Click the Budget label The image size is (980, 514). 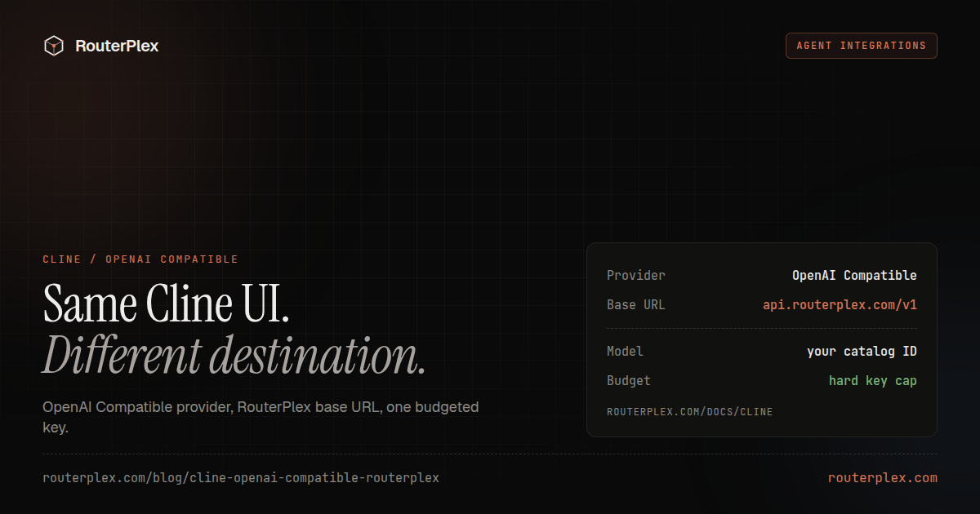[629, 381]
